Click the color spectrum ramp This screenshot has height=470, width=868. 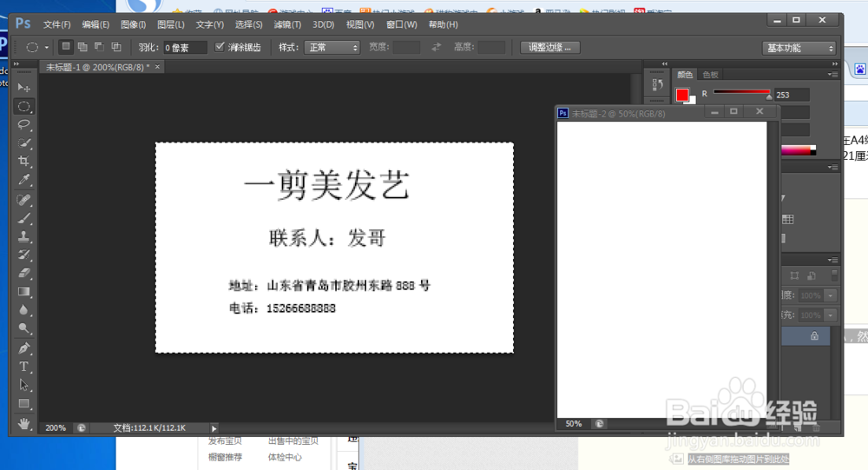point(799,149)
